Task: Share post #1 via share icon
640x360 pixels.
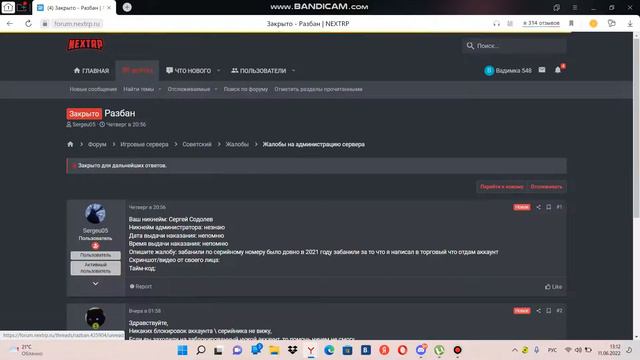Action: (x=538, y=207)
